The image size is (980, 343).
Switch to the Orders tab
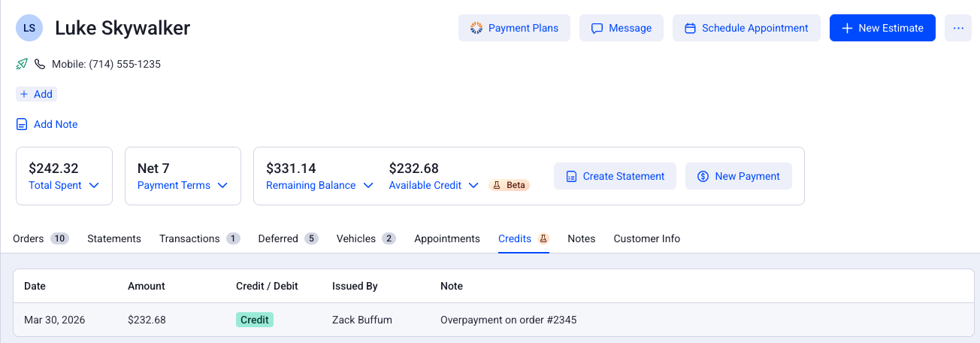(41, 238)
